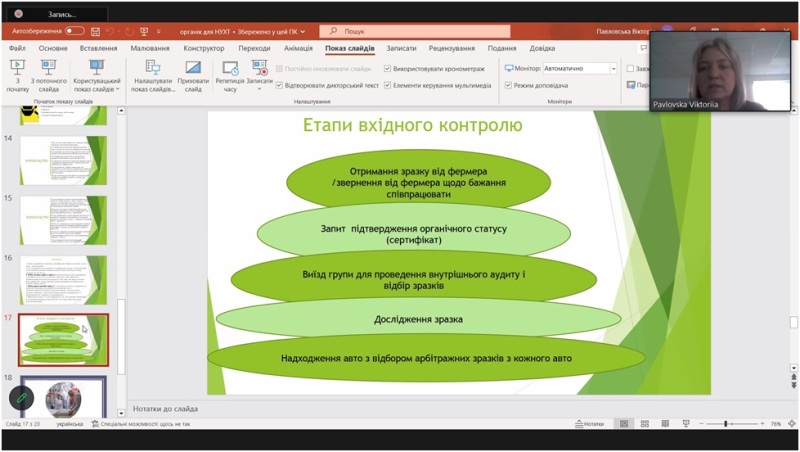Switch to Reading view icon

(x=665, y=424)
